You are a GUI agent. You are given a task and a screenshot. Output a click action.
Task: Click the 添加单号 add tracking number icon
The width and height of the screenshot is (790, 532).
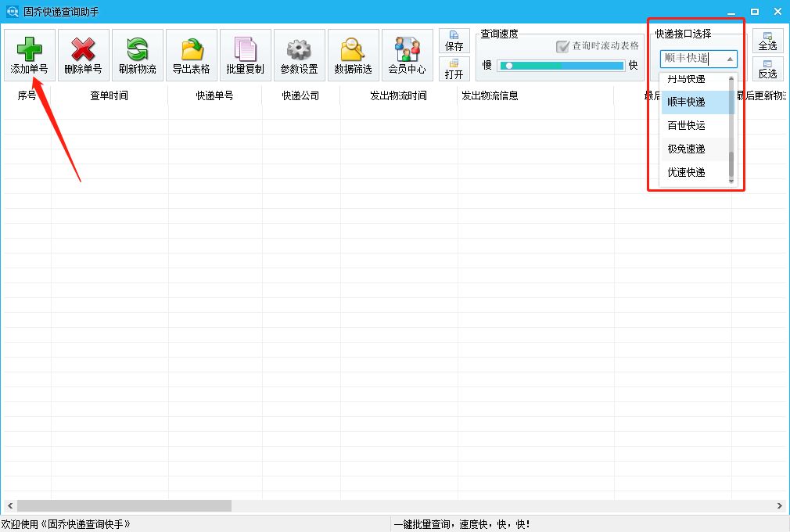(x=29, y=54)
